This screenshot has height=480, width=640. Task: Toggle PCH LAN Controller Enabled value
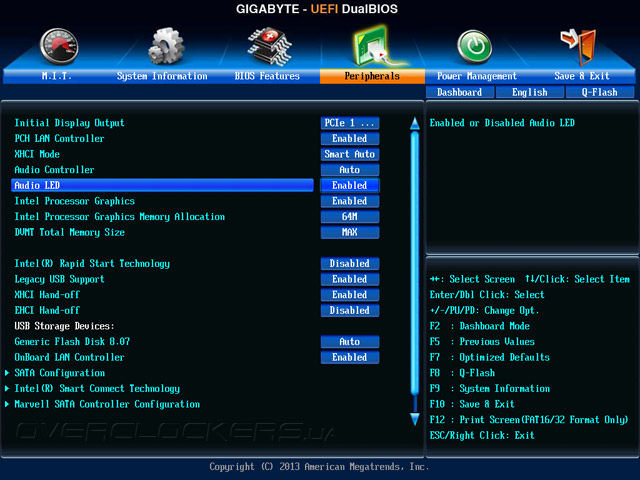(x=350, y=138)
